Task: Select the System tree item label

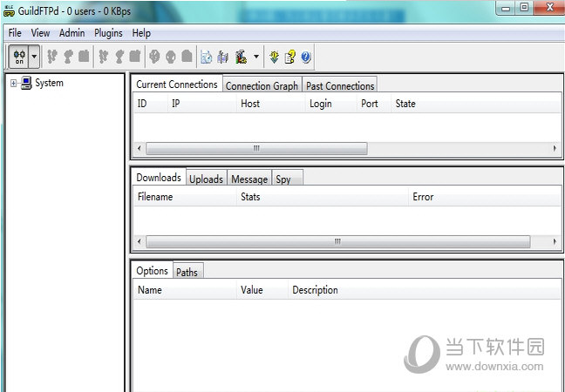Action: coord(49,83)
